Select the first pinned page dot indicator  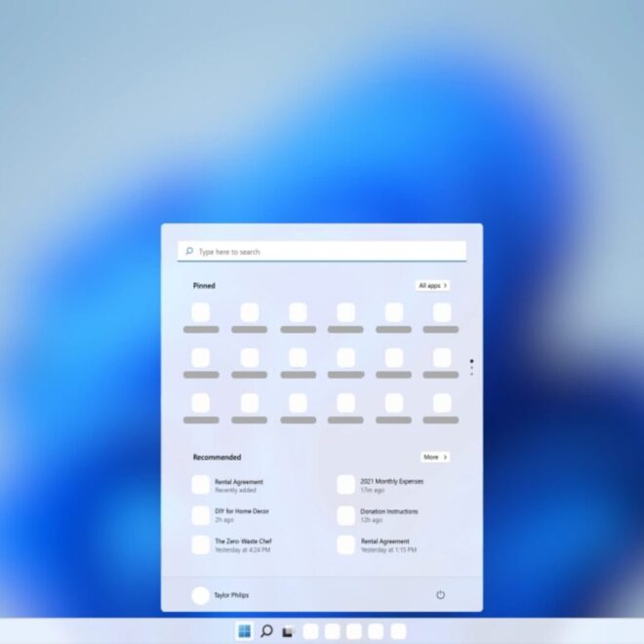pos(471,361)
